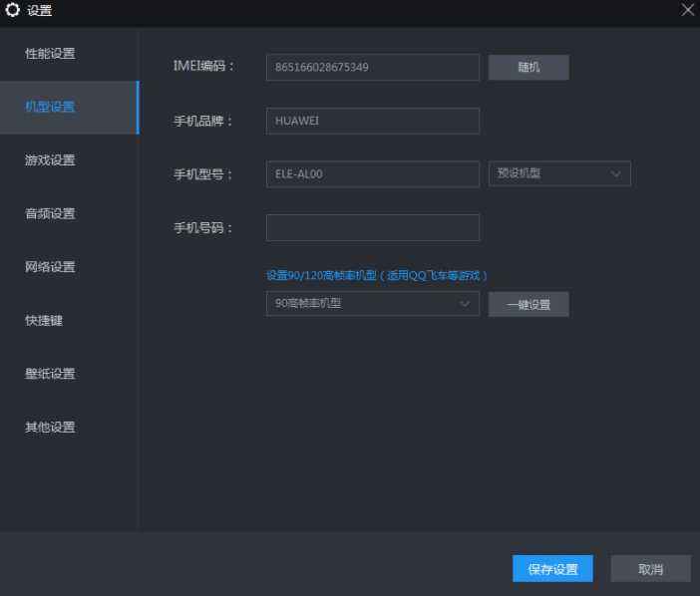Open 其他设置 section
Viewport: 700px width, 596px height.
(50, 428)
